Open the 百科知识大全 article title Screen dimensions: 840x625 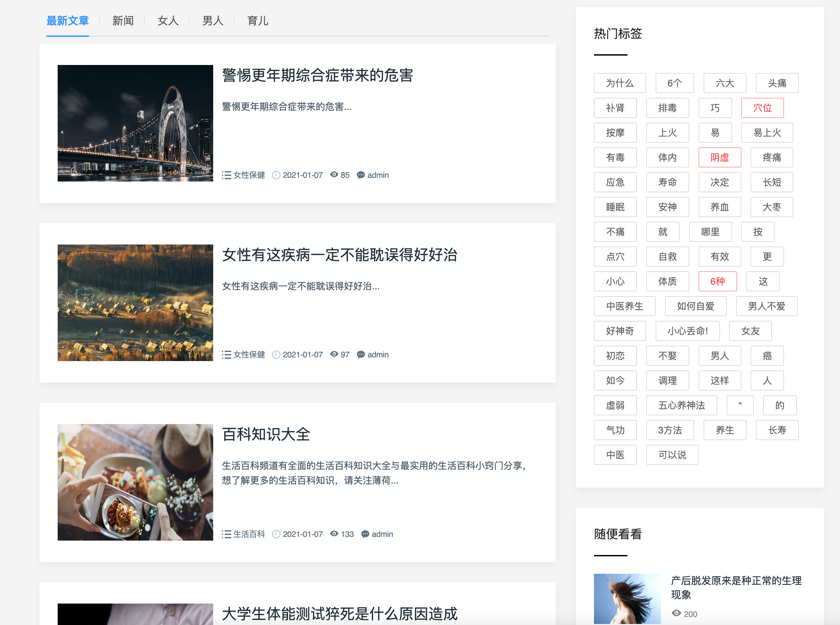pos(266,434)
